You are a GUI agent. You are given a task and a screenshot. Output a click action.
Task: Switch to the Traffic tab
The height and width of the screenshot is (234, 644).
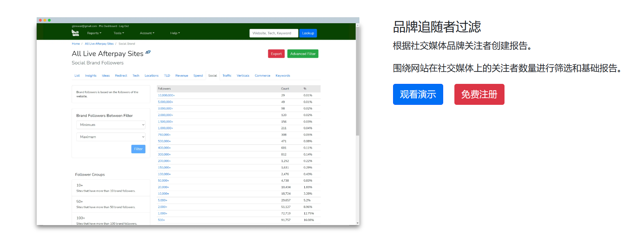coord(227,76)
